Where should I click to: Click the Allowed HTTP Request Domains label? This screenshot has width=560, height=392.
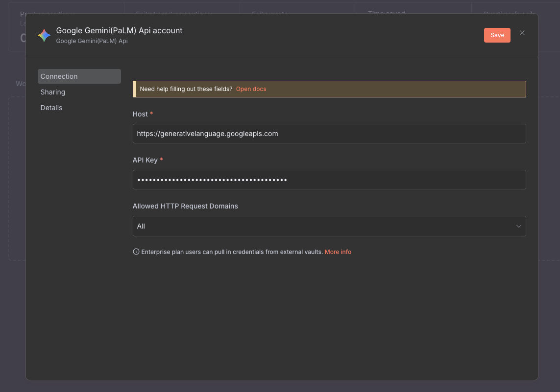(185, 206)
